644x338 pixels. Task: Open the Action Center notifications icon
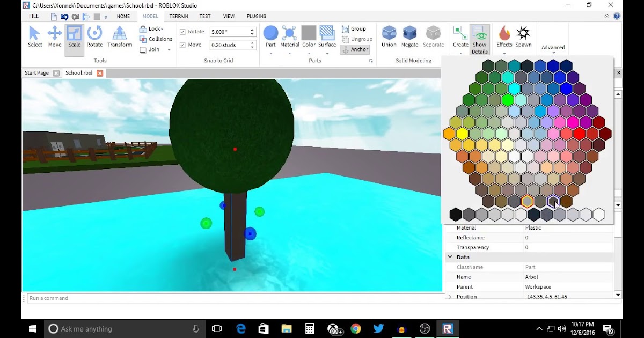click(609, 328)
